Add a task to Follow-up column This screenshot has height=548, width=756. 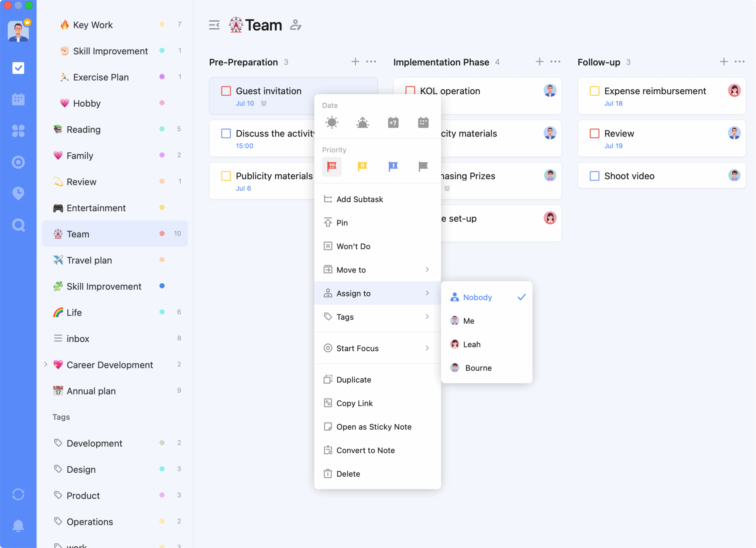point(724,62)
